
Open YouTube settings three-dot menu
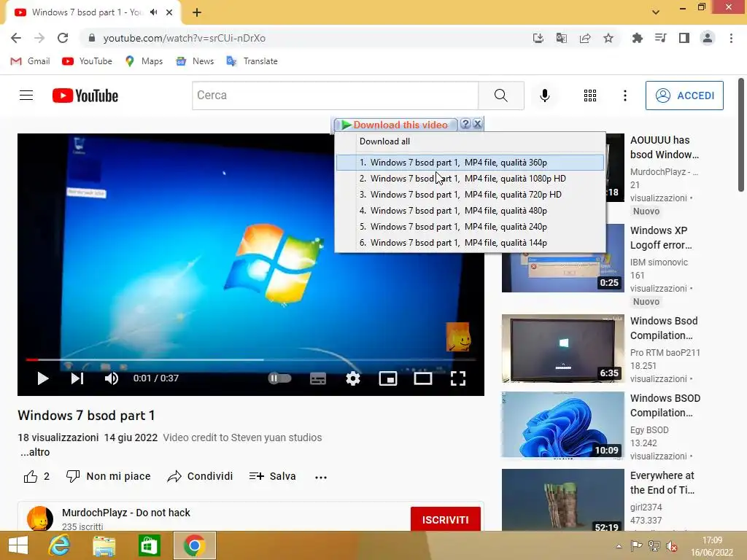coord(625,96)
